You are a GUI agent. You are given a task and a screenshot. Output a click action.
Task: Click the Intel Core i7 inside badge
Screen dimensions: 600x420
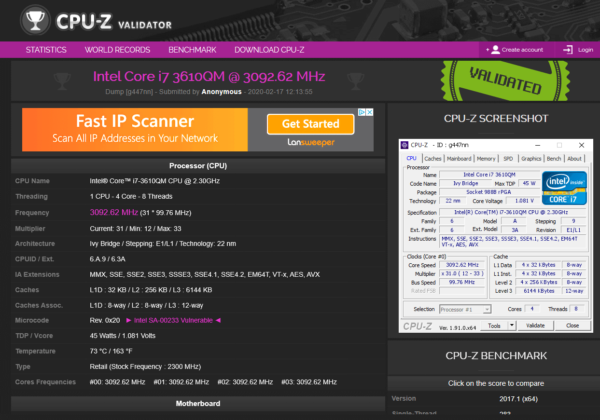564,188
